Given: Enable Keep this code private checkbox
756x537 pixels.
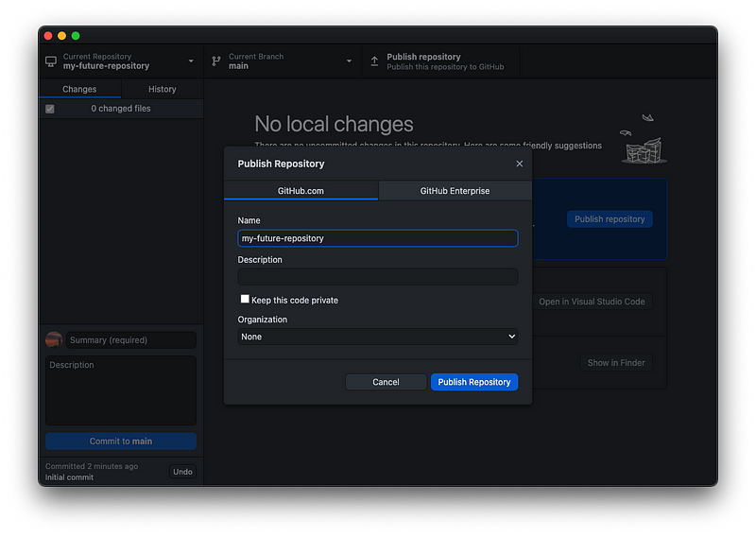Looking at the screenshot, I should (x=245, y=299).
